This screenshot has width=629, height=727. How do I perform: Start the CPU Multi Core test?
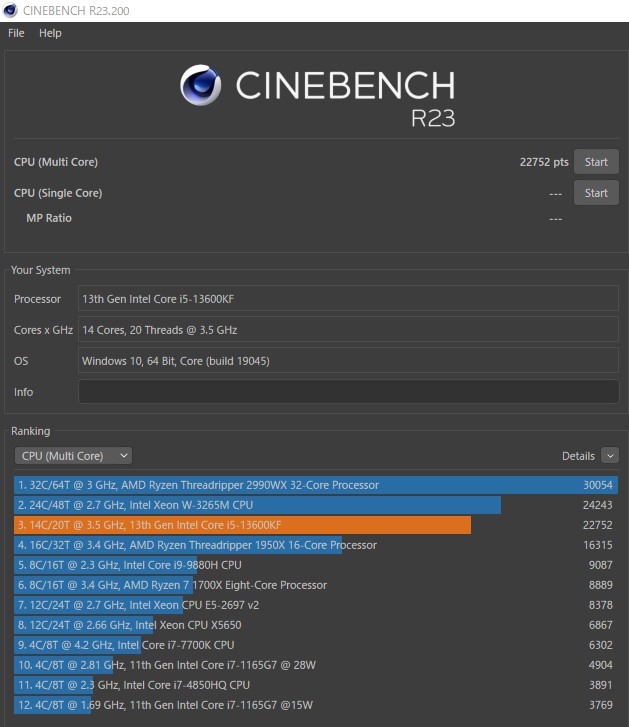coord(596,162)
